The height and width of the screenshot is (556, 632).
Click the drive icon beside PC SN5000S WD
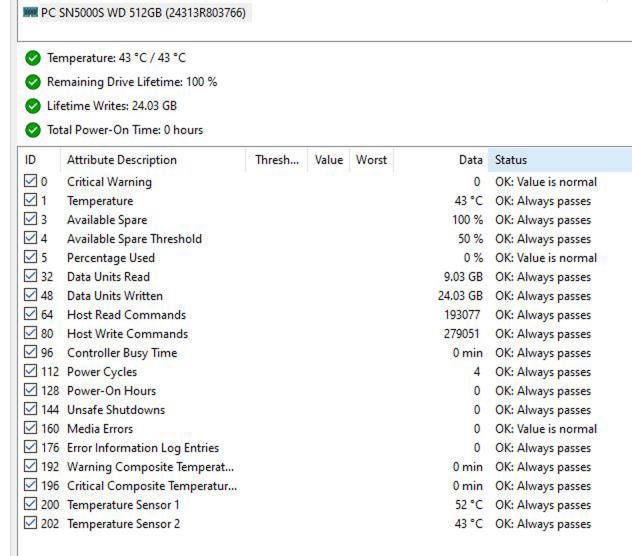pos(30,12)
